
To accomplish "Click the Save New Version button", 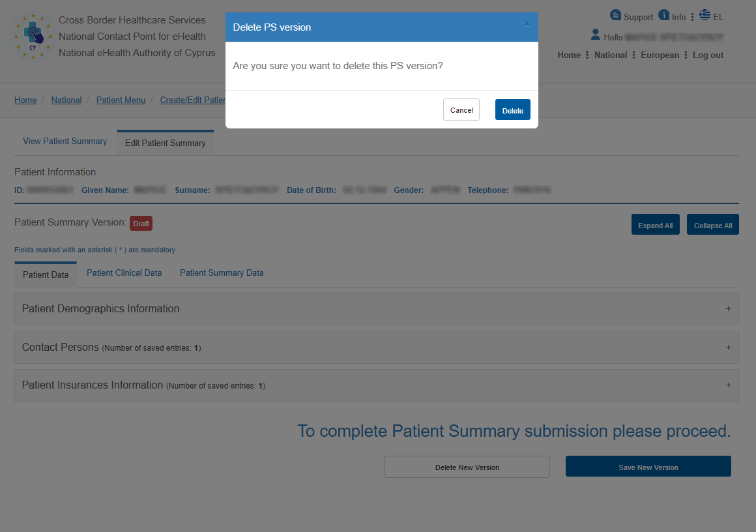I will pos(648,467).
